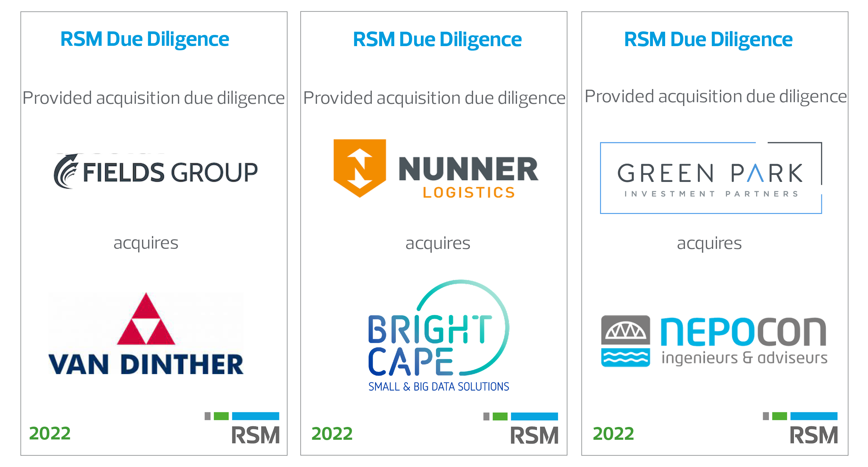Click the orange Nunner shield icon
This screenshot has width=868, height=467.
tap(360, 168)
